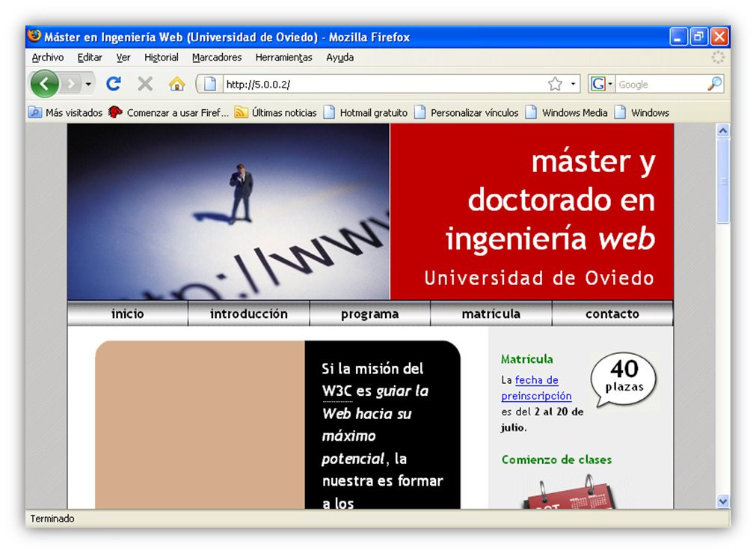
Task: Click into the Google search field
Action: [661, 85]
